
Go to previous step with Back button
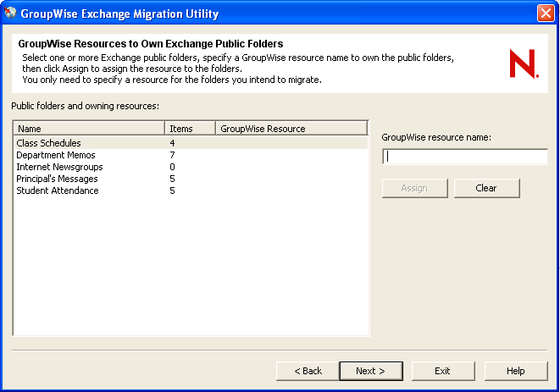click(x=308, y=371)
